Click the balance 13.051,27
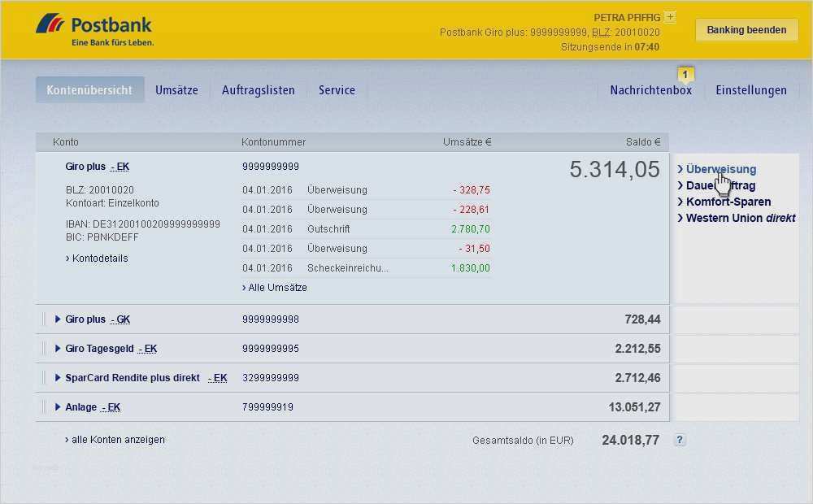The image size is (813, 504). pyautogui.click(x=635, y=407)
